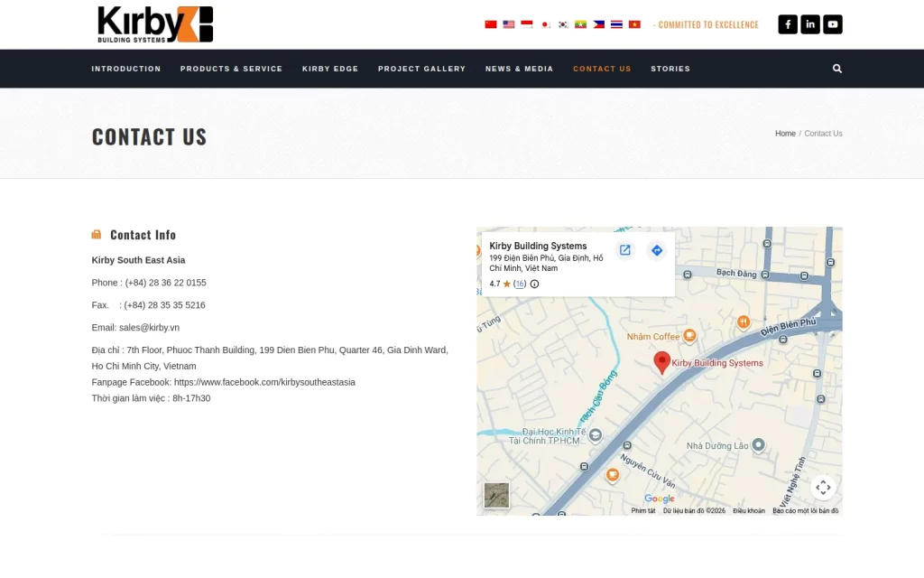
Task: Open the Stories menu item
Action: pyautogui.click(x=670, y=69)
